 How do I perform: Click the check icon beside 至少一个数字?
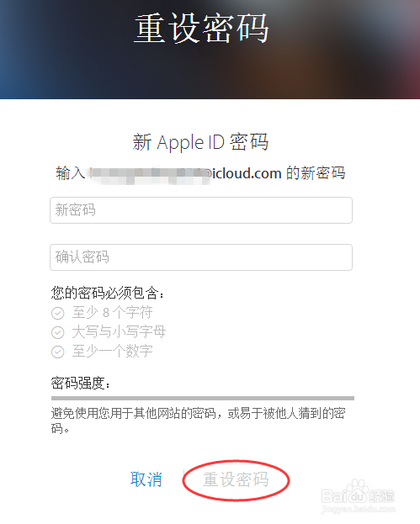(58, 352)
